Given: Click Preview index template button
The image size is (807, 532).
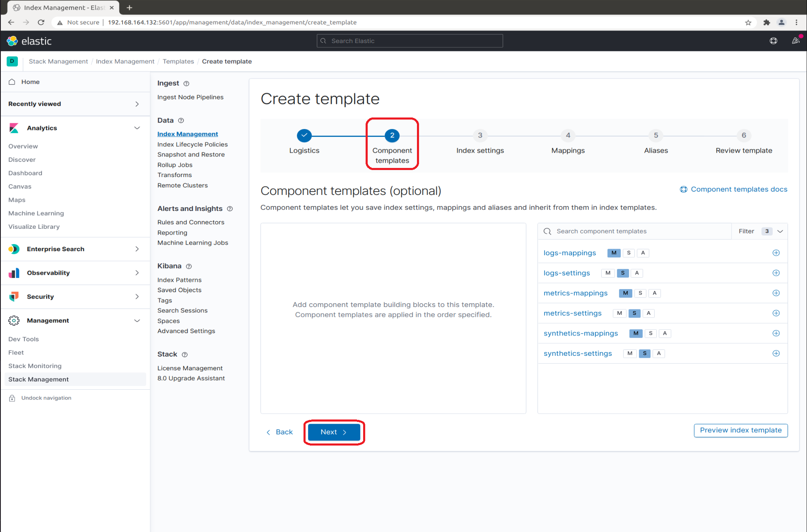Looking at the screenshot, I should click(740, 430).
